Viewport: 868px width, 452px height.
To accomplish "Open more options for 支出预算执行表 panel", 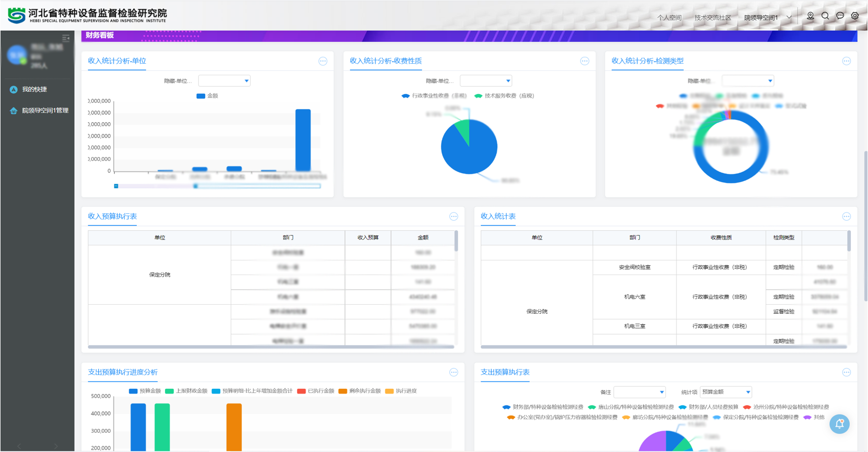I will pos(847,372).
